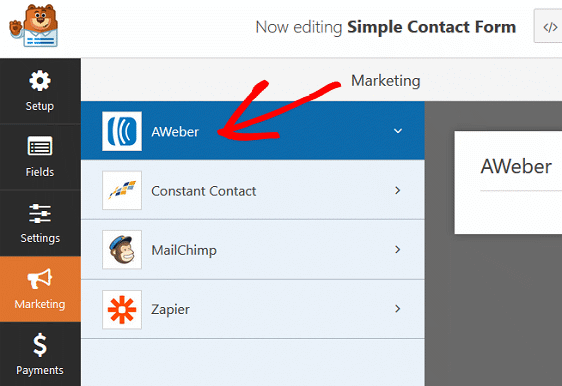Select the Marketing megaphone icon

point(40,278)
